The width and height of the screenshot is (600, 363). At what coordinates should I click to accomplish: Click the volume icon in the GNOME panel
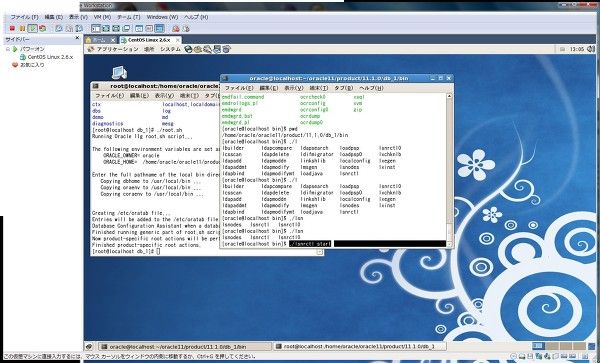click(x=591, y=49)
